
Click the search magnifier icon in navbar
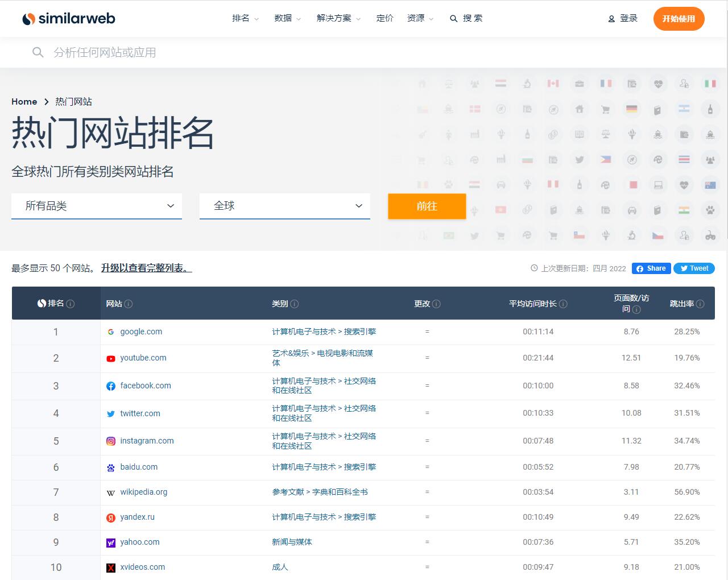click(453, 19)
